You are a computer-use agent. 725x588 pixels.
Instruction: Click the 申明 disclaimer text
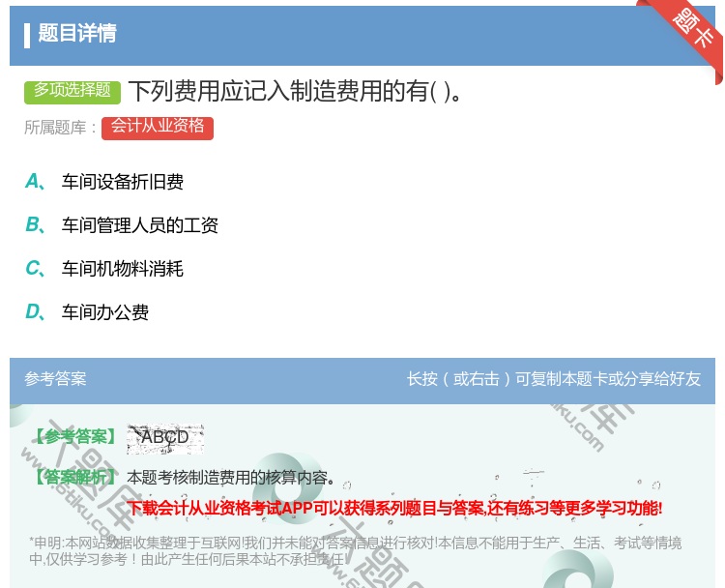pyautogui.click(x=355, y=550)
